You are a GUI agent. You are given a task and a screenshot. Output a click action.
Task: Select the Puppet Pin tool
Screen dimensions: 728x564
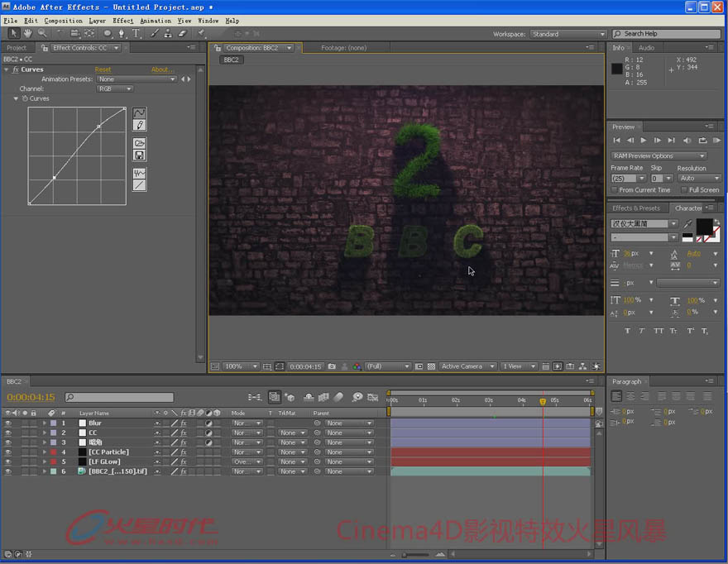(202, 33)
